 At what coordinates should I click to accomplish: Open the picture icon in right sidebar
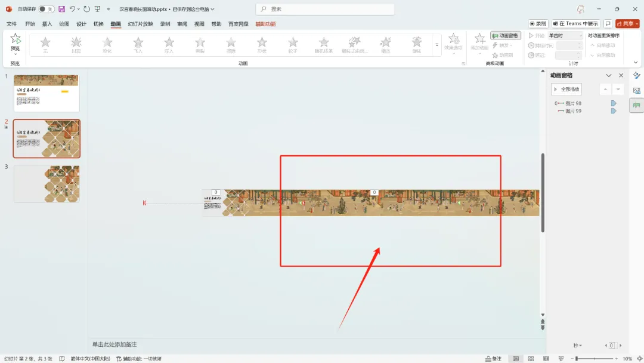point(637,90)
